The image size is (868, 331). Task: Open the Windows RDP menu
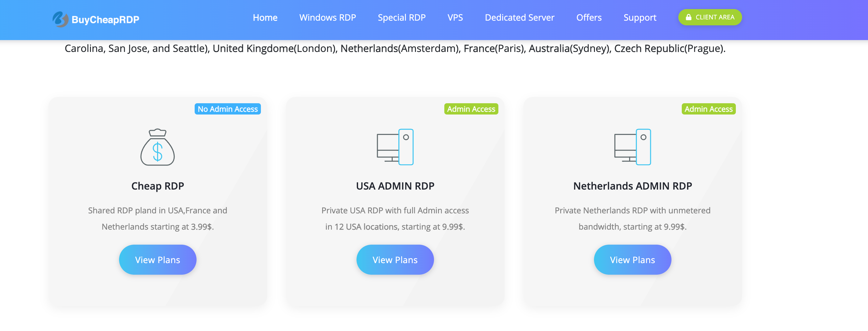[x=327, y=18]
